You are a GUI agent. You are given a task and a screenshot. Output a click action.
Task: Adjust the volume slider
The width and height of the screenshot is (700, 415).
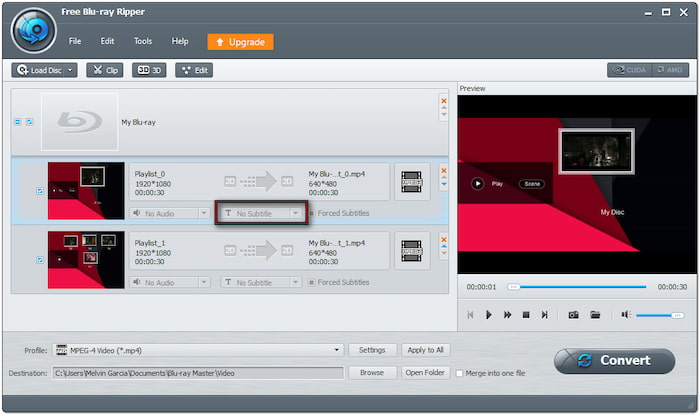click(660, 315)
